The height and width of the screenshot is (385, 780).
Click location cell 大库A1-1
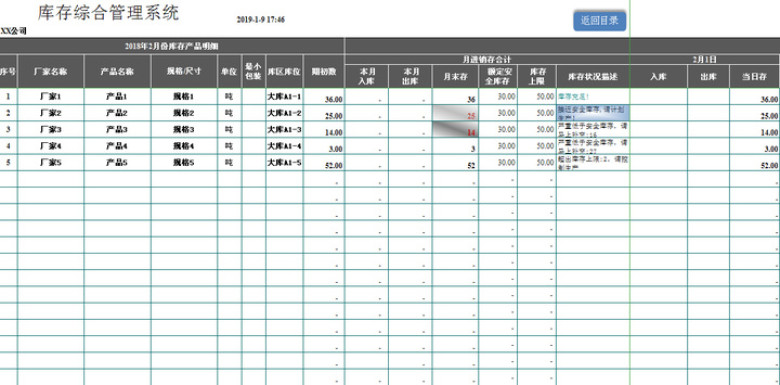click(x=284, y=96)
